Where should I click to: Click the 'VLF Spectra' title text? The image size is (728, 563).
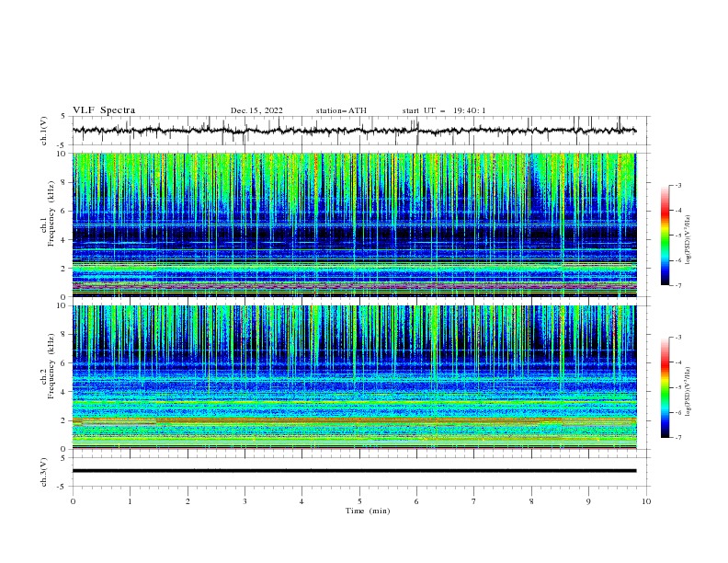coord(104,110)
